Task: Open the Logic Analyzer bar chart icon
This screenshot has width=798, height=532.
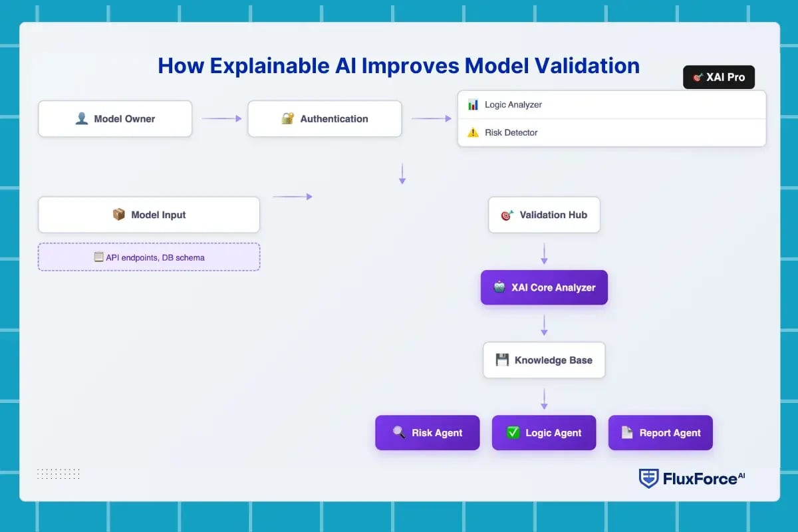Action: click(473, 104)
